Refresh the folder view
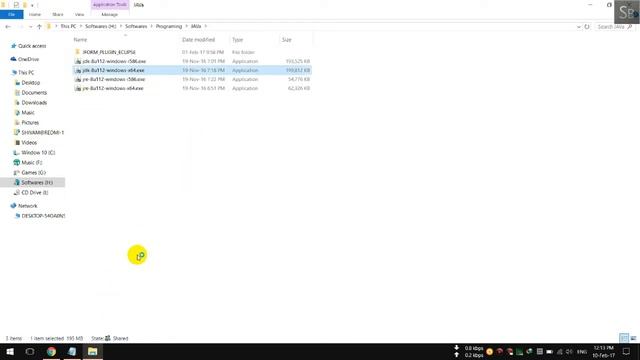 [x=587, y=27]
